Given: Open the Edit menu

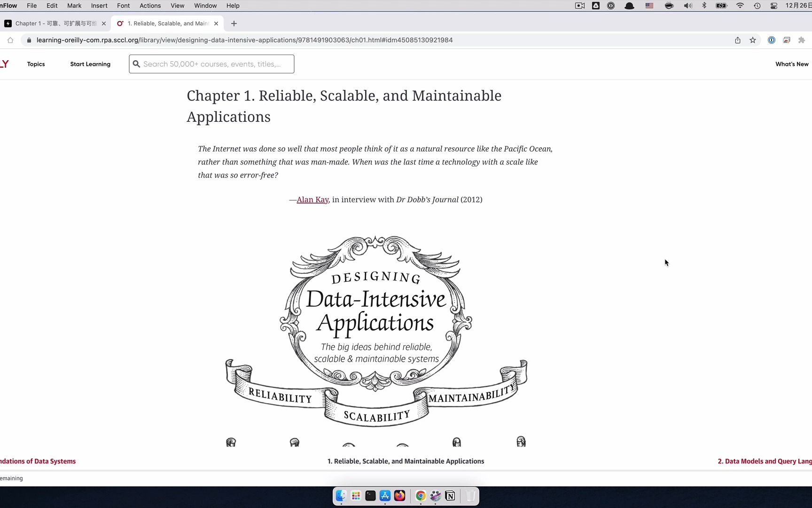Looking at the screenshot, I should (52, 6).
